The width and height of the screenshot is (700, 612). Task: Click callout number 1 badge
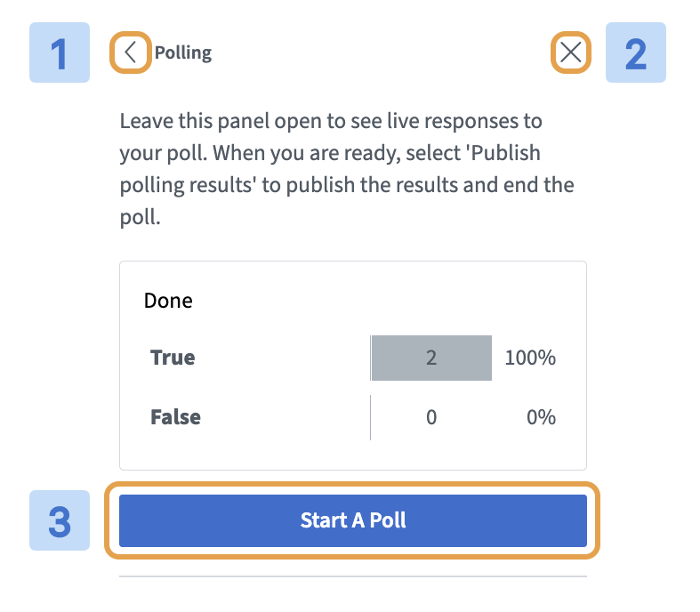pos(60,52)
